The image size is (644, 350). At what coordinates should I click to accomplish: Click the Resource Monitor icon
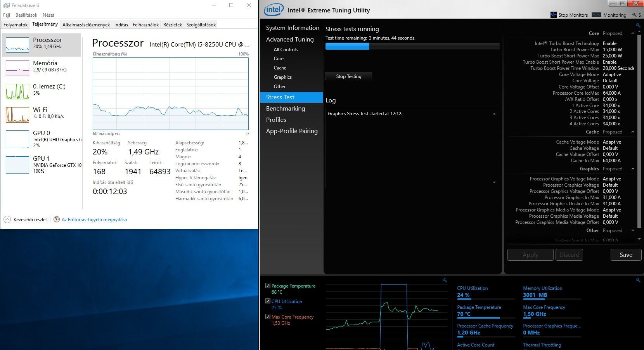[57, 219]
